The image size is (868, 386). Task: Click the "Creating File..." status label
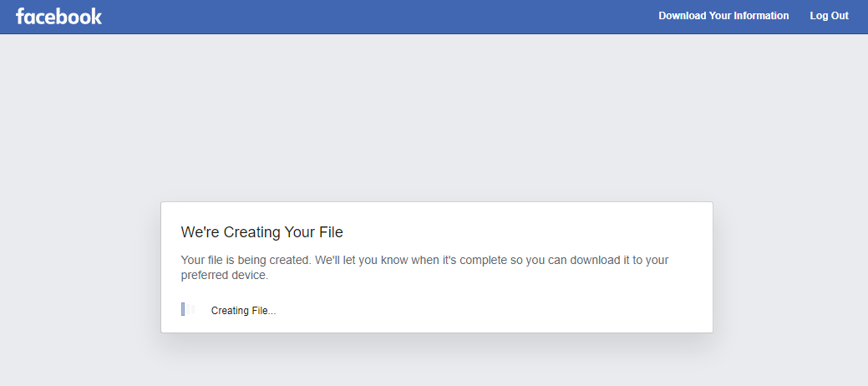click(x=243, y=311)
